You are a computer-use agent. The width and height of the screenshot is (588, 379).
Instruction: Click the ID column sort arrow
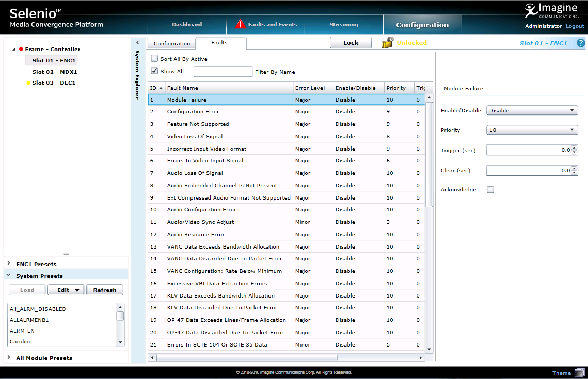(x=161, y=88)
